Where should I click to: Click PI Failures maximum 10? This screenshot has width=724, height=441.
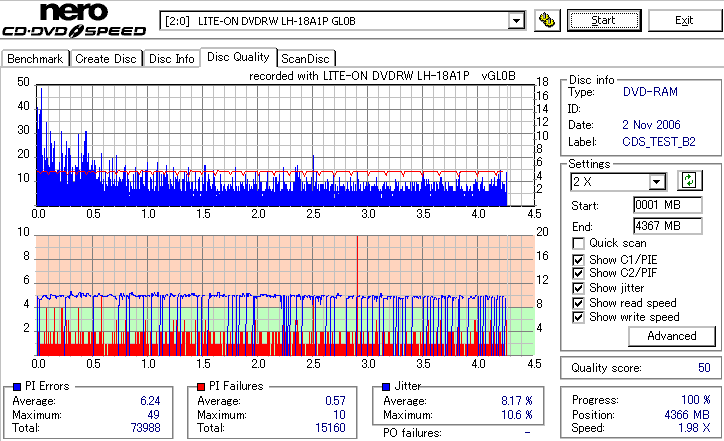(339, 415)
